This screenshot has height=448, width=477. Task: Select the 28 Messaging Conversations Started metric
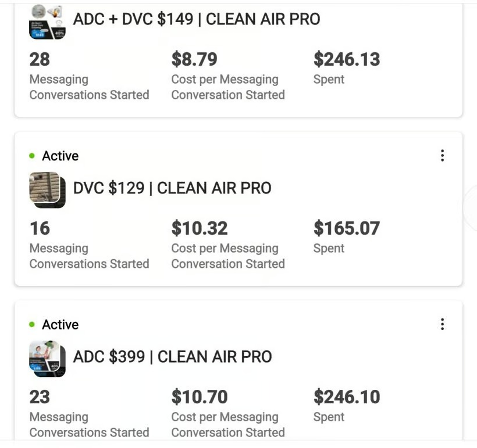40,59
